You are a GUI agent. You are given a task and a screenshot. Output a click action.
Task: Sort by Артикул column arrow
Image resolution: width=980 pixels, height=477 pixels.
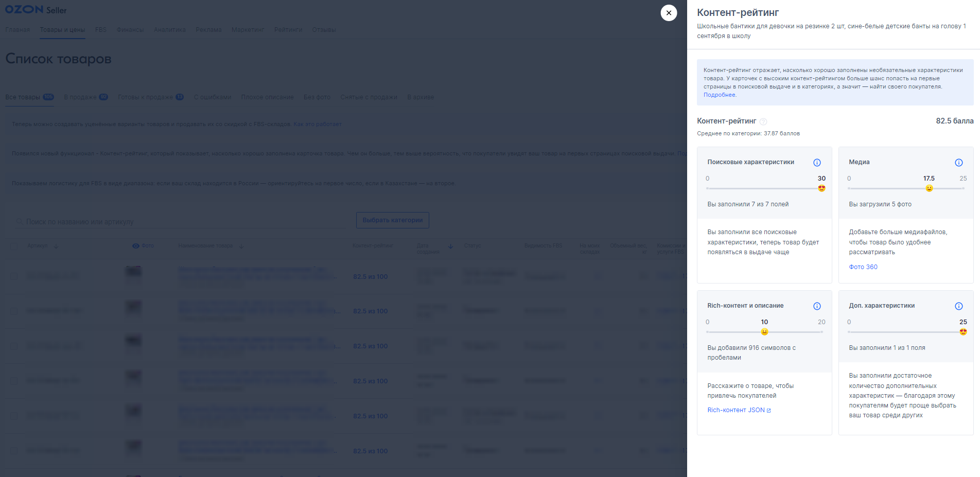coord(56,246)
